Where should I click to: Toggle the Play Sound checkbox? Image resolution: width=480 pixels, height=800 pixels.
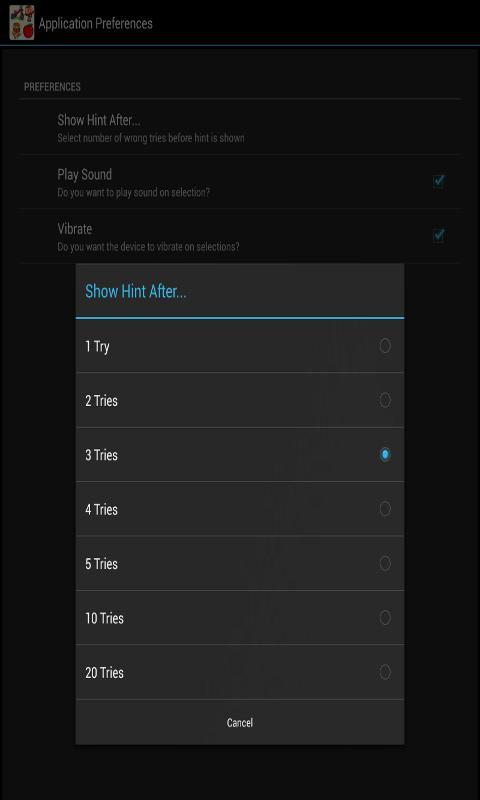coord(438,181)
